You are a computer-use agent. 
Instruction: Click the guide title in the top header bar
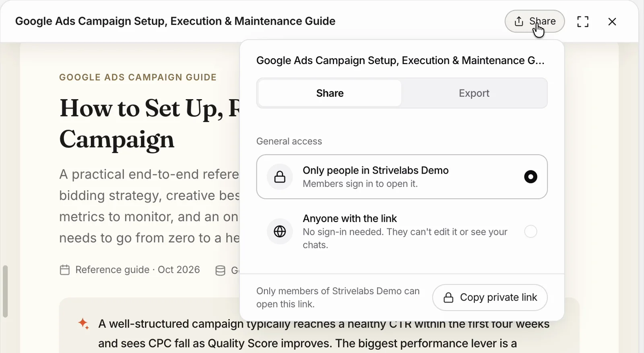pos(175,21)
